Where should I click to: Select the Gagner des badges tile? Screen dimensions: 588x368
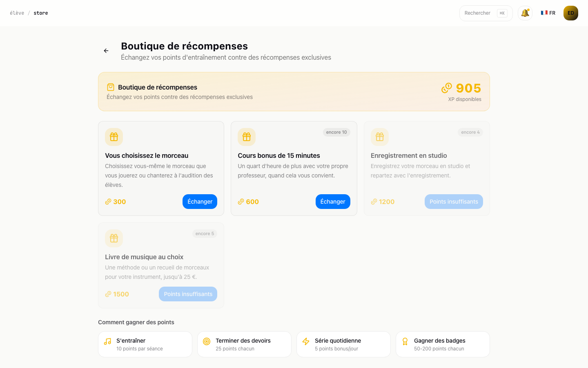443,344
